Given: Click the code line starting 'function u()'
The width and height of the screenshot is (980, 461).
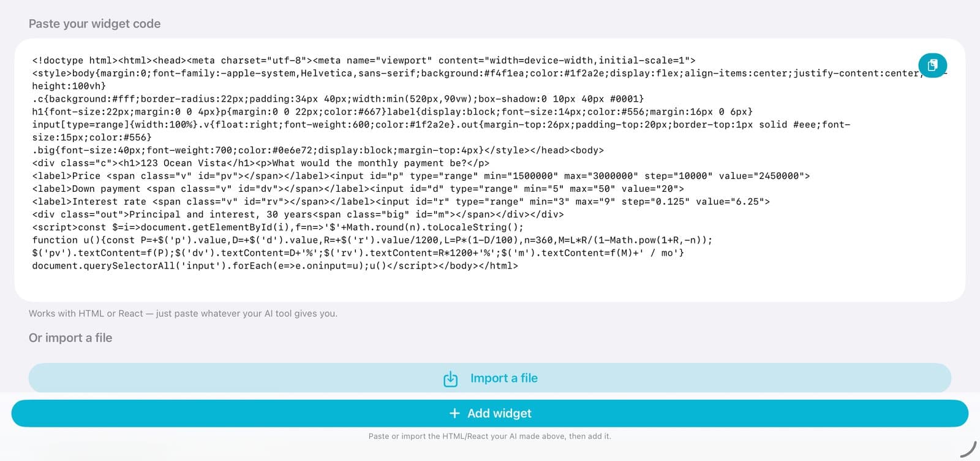Looking at the screenshot, I should (x=372, y=240).
